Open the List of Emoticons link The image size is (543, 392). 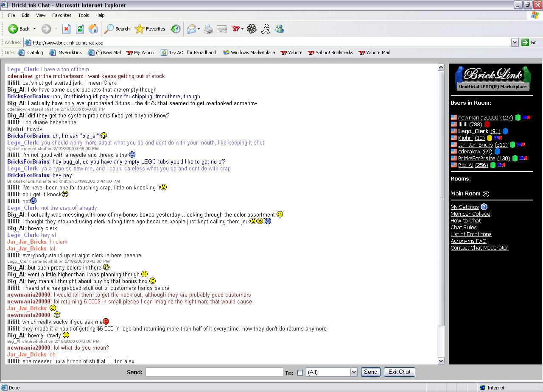(x=471, y=234)
